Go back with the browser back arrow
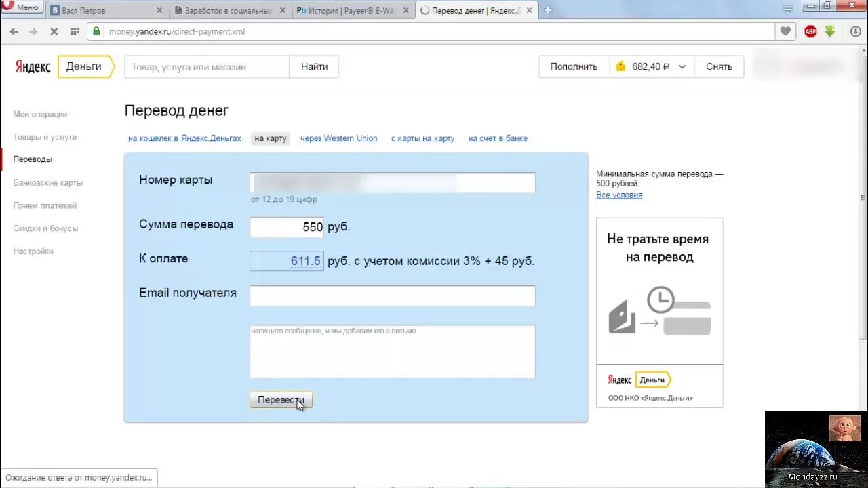868x488 pixels. [14, 31]
